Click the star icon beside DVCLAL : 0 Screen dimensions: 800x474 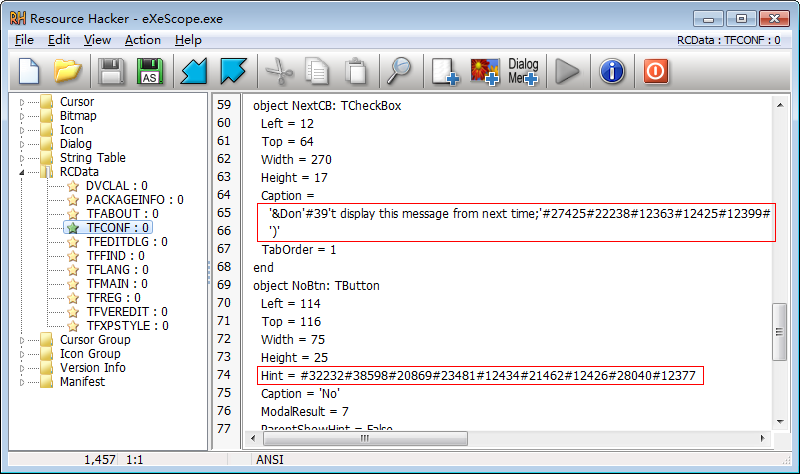point(73,186)
